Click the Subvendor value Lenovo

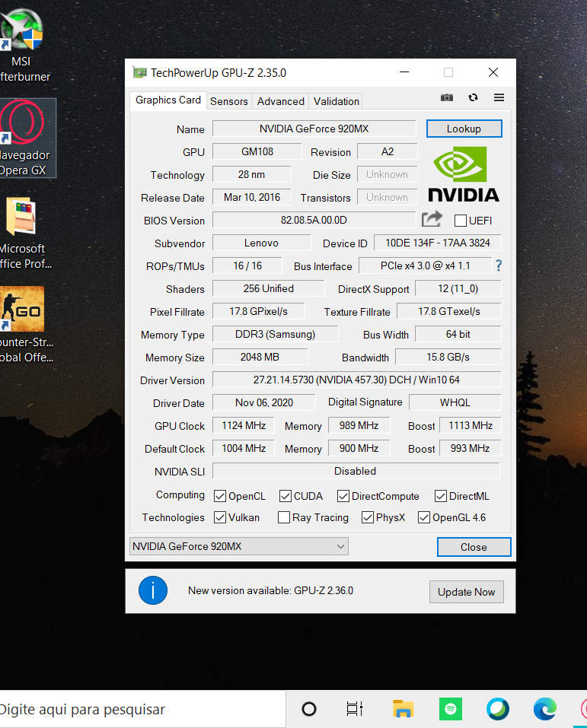pos(262,243)
